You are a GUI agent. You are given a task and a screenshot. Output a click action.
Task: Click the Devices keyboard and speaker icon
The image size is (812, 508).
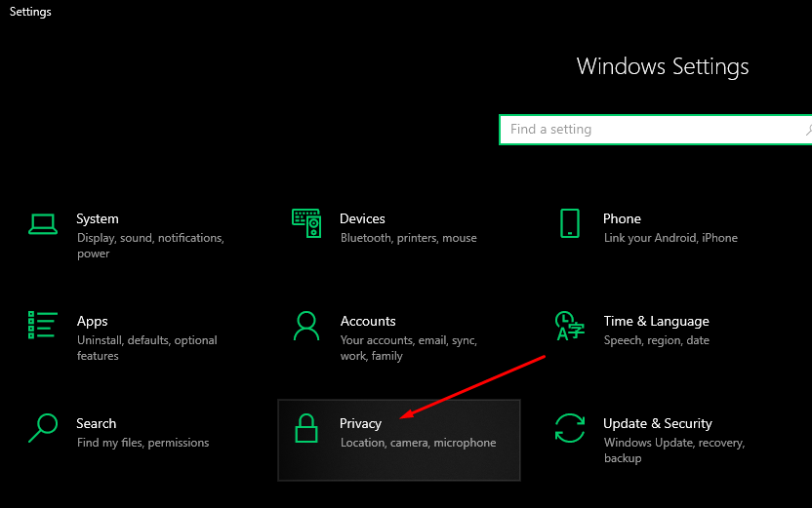pos(306,223)
